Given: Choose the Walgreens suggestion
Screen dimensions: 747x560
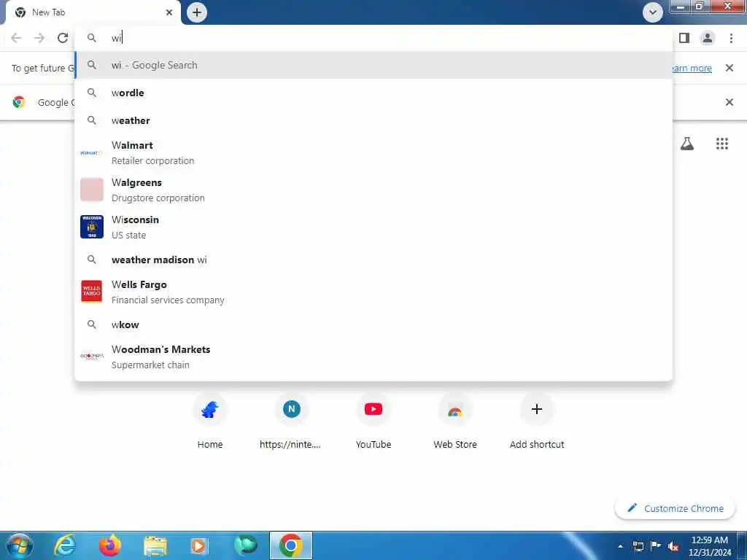Looking at the screenshot, I should (x=374, y=190).
